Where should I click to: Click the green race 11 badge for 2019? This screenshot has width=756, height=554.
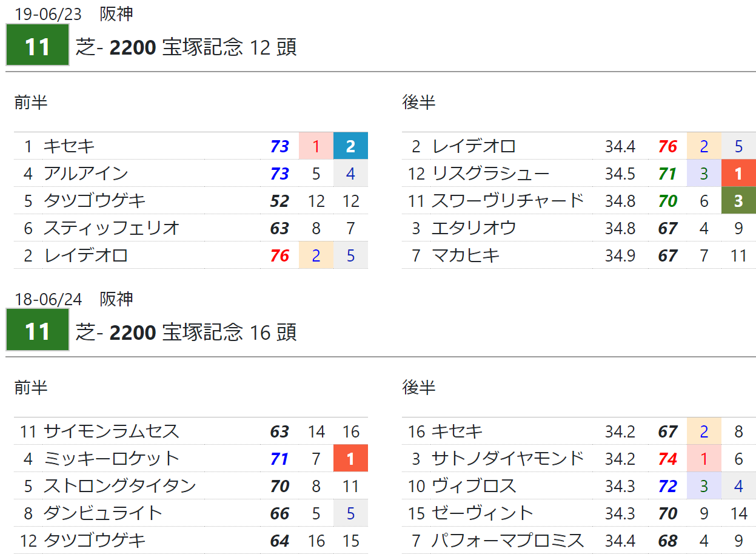coord(38,46)
